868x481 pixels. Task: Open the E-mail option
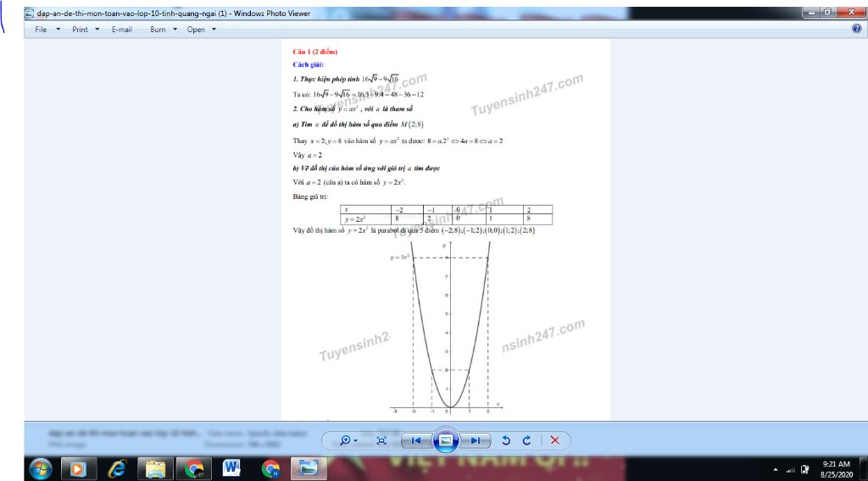click(122, 30)
